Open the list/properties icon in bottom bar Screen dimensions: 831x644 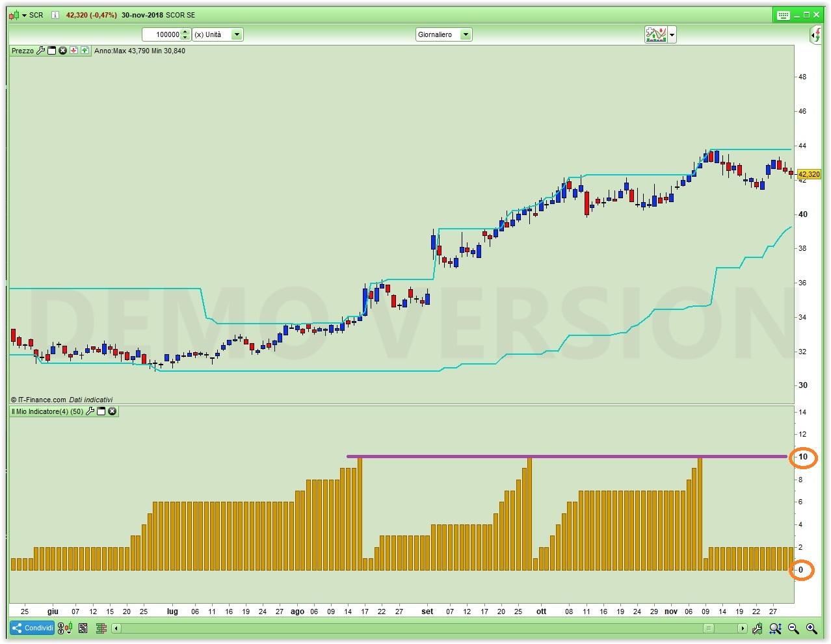point(83,628)
